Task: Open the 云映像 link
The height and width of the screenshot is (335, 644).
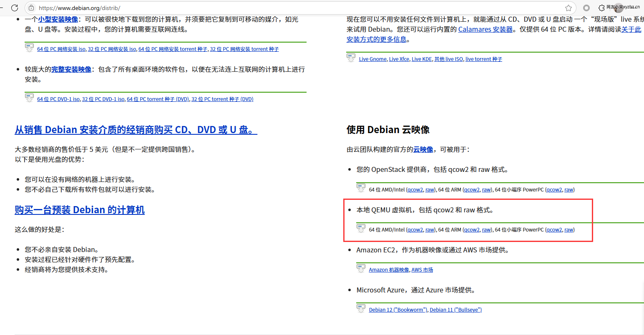Action: (423, 149)
